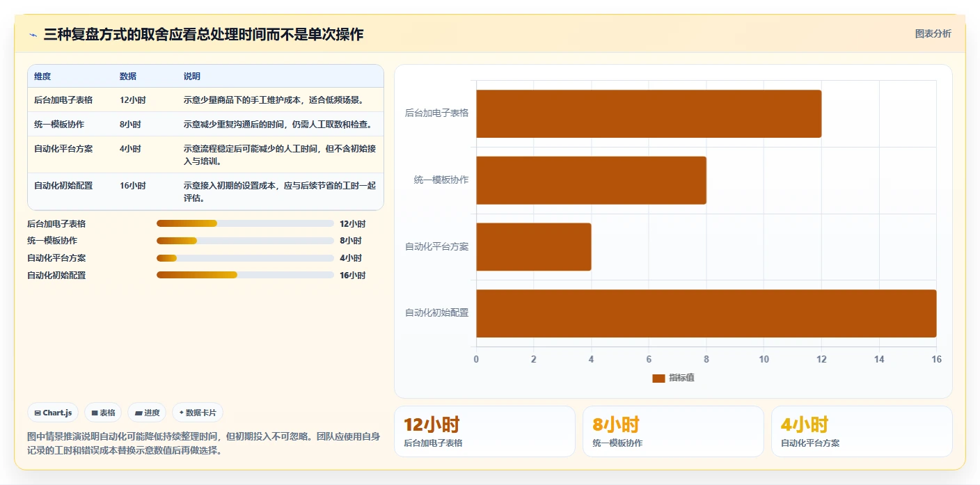This screenshot has height=485, width=980.
Task: Click the lightning icon before the page title
Action: coord(33,35)
